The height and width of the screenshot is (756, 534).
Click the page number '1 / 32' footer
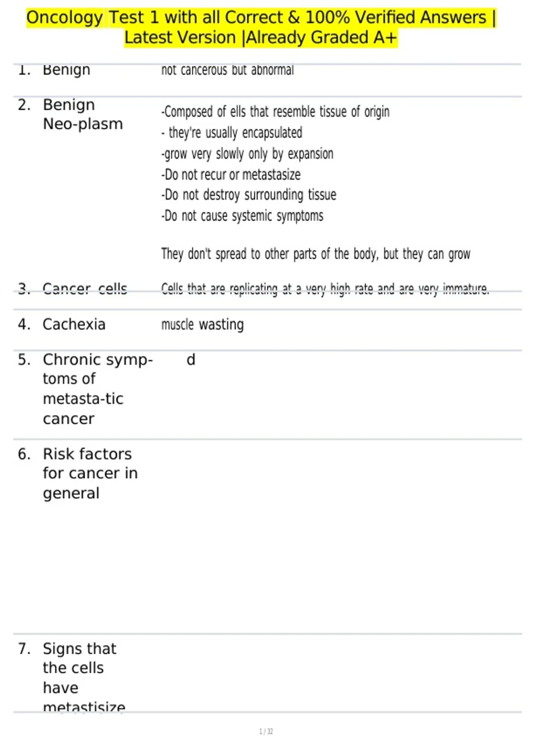tap(266, 731)
